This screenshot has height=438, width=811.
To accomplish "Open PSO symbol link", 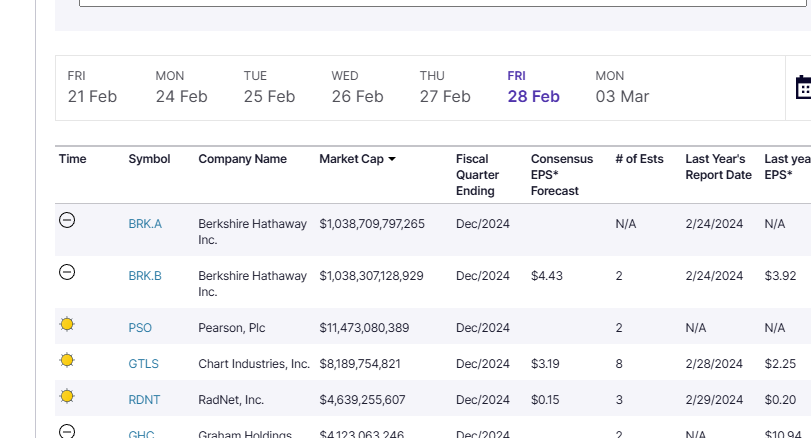I will 140,328.
